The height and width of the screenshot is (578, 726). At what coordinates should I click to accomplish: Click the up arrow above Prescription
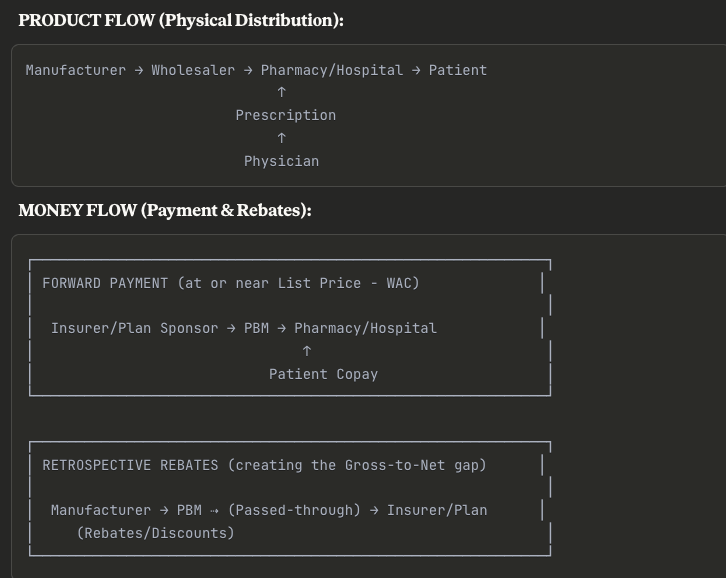pos(282,93)
